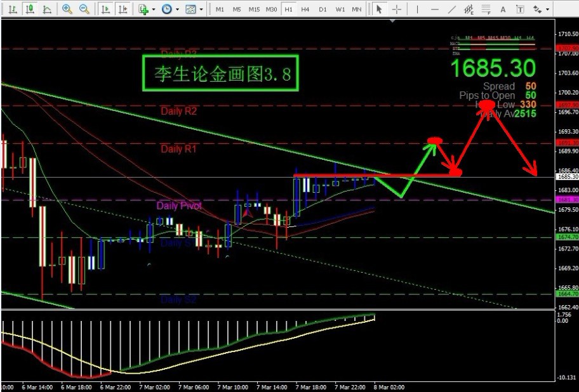579x392 pixels.
Task: Switch to the D1 timeframe
Action: click(323, 10)
